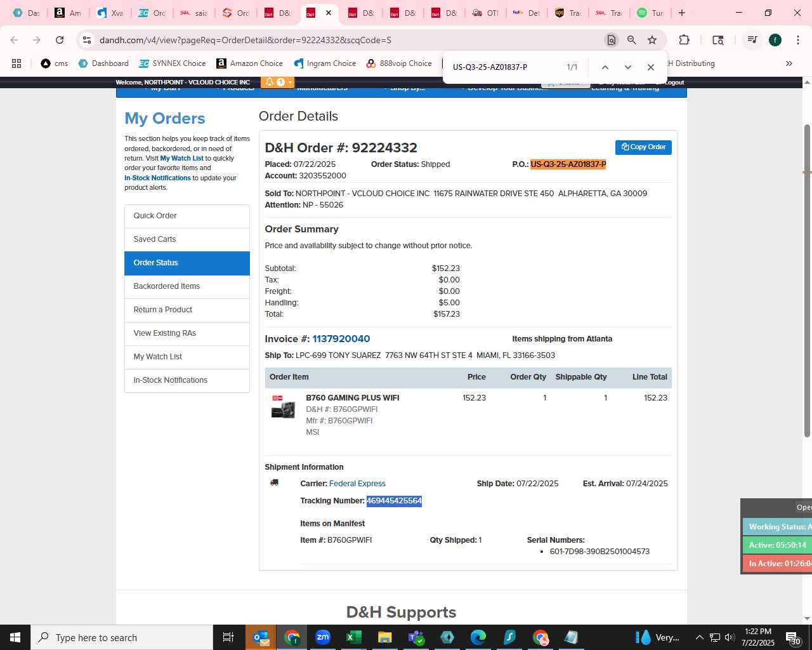Open Task View from the taskbar
Screen dimensions: 812x650
(228, 637)
